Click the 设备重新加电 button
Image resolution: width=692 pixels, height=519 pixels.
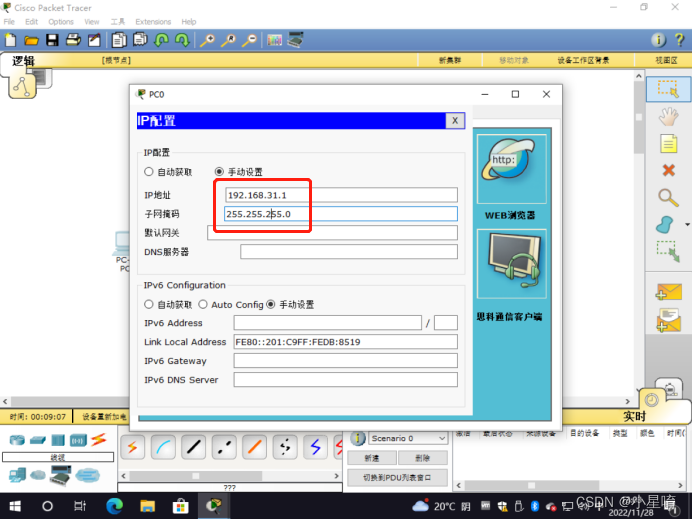[x=104, y=417]
